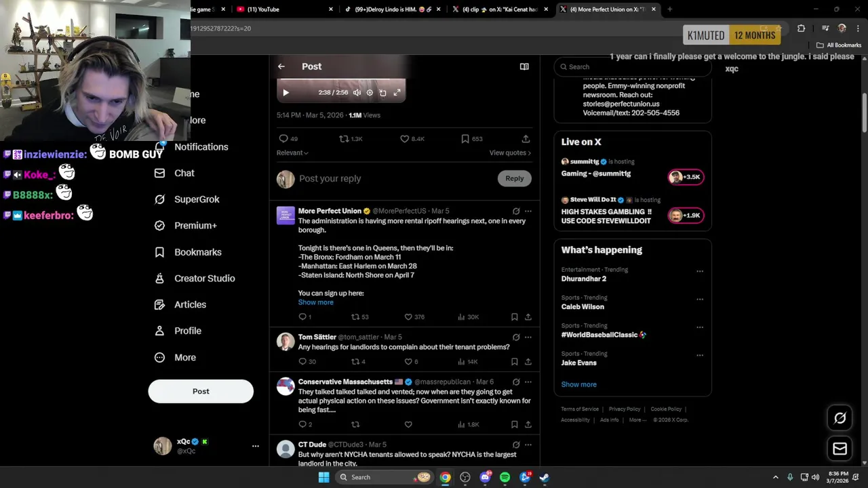The image size is (868, 488).
Task: Open Steam from taskbar
Action: pyautogui.click(x=544, y=477)
